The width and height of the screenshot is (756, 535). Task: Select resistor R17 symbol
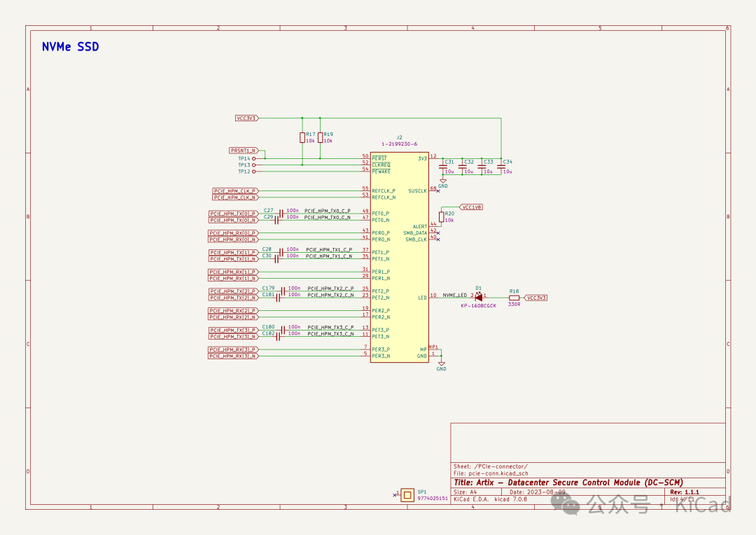pos(302,137)
